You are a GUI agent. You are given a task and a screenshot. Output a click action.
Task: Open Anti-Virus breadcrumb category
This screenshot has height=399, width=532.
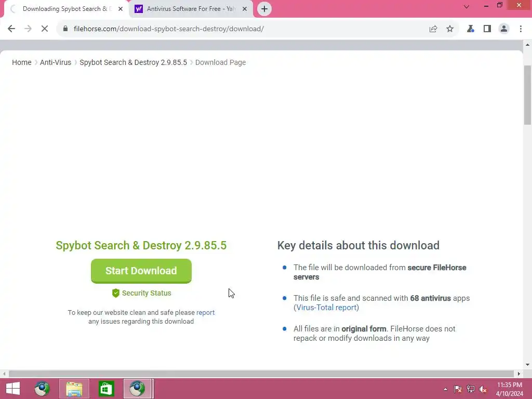56,62
